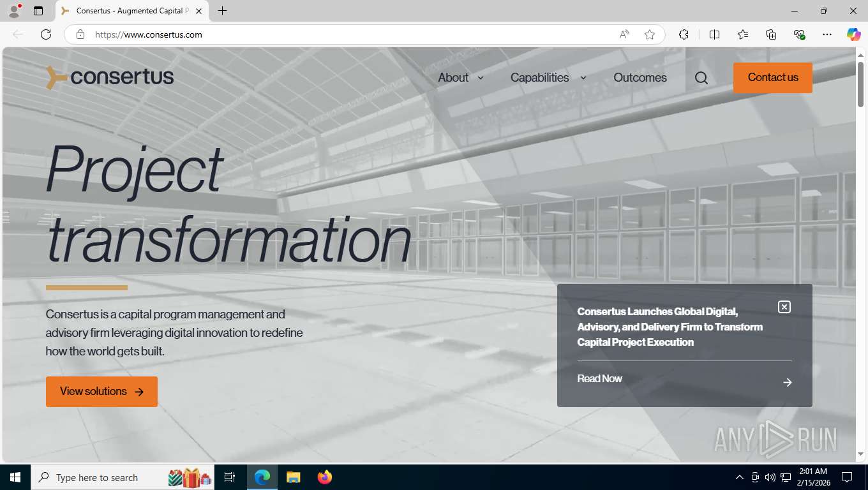This screenshot has width=868, height=490.
Task: Click the Windows taskbar search box
Action: [123, 477]
